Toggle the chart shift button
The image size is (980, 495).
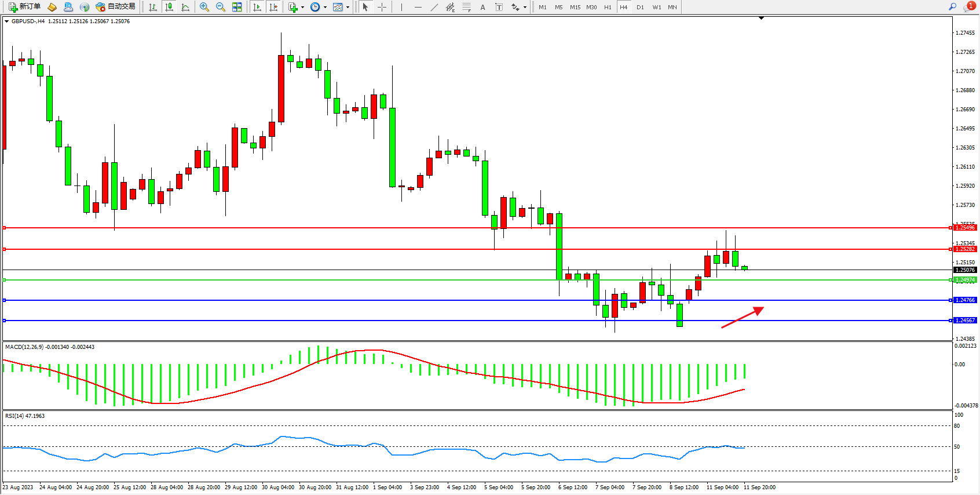(273, 8)
